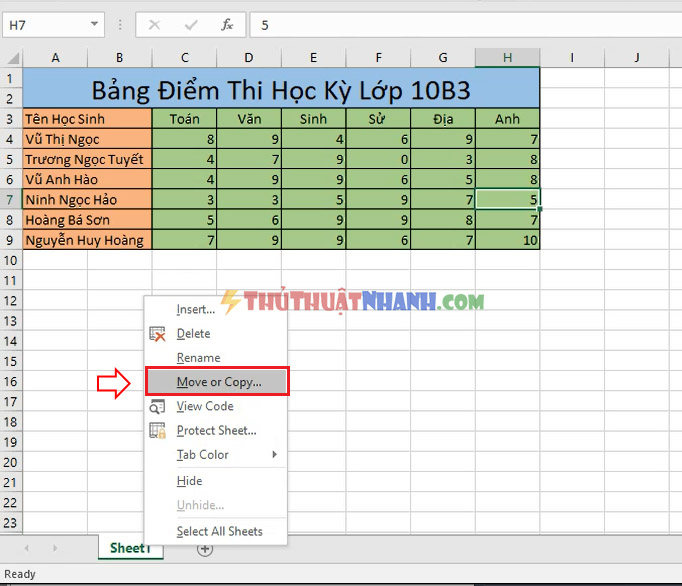Click the View Code icon in context menu
The width and height of the screenshot is (682, 586).
point(157,406)
